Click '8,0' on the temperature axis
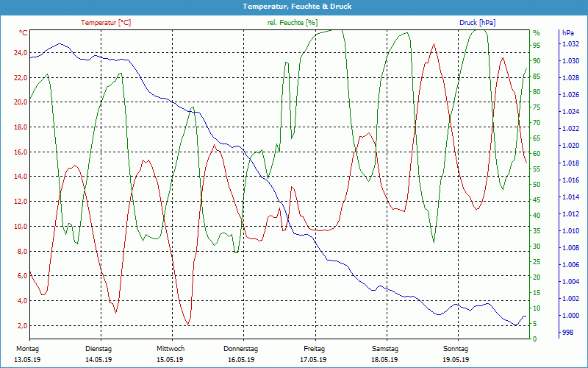The width and height of the screenshot is (588, 368). click(22, 251)
